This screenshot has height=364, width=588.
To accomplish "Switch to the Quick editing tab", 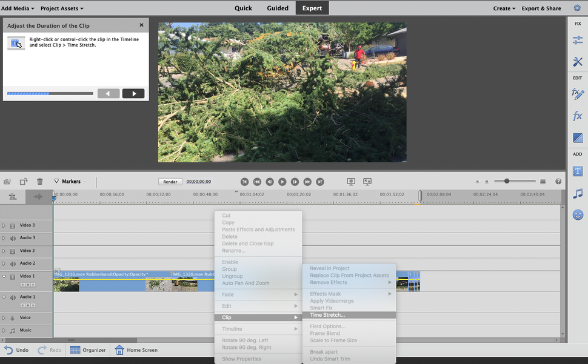I will click(243, 8).
